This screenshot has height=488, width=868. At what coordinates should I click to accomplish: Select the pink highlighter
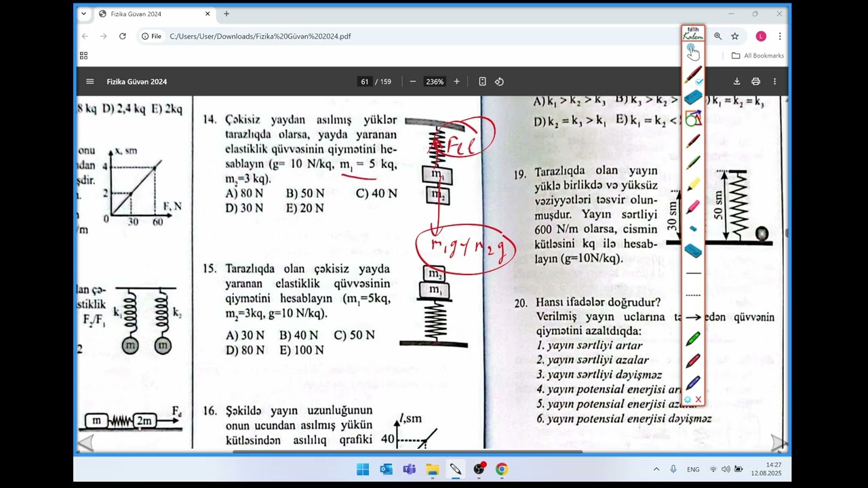693,207
